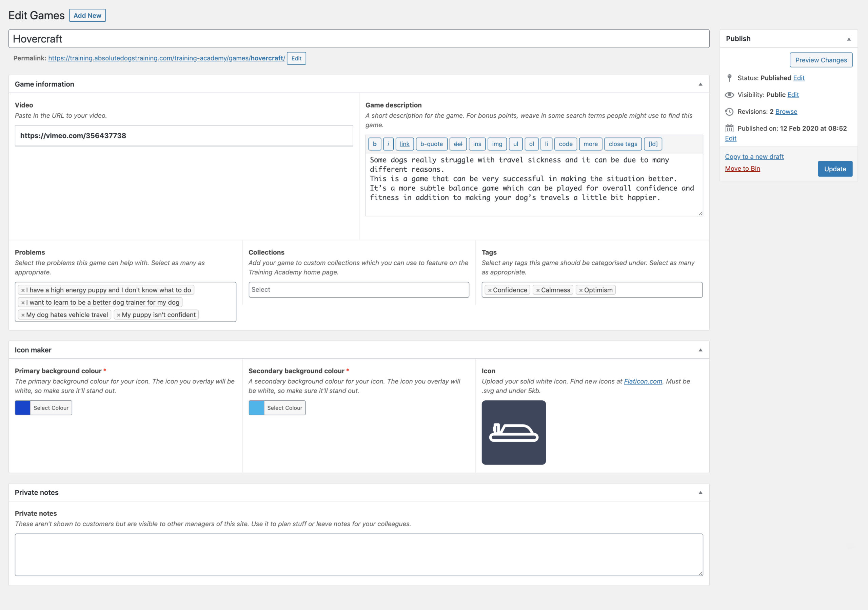Remove 'My dog hates vehicle travel' problem
The width and height of the screenshot is (868, 610).
(23, 315)
